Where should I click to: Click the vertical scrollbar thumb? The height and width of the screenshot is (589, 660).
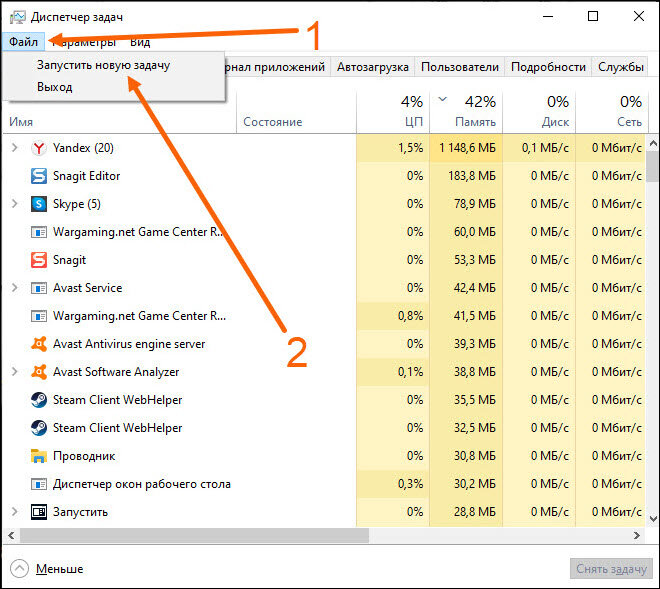[653, 167]
